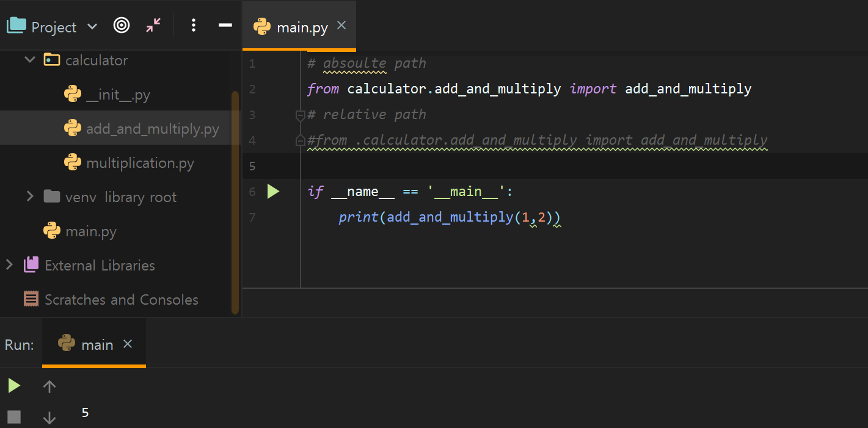Viewport: 868px width, 428px height.
Task: Click the Project tree vertical scrollbar
Action: 235,203
